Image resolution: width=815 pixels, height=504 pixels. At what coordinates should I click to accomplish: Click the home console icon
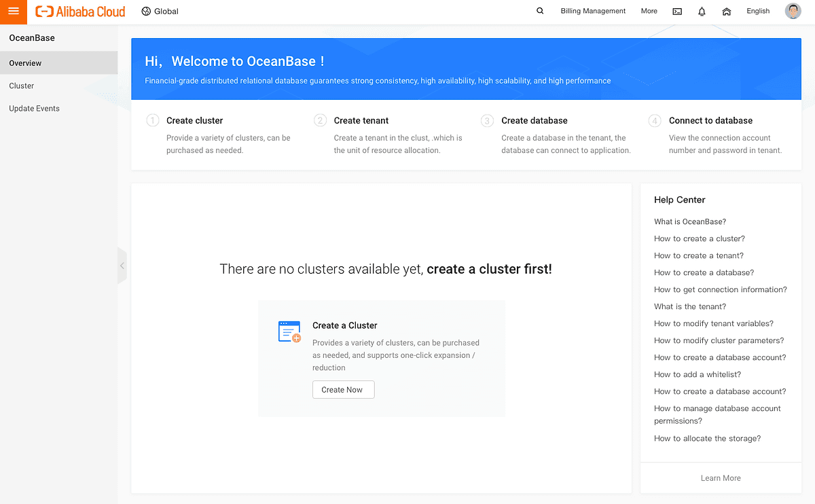click(726, 12)
